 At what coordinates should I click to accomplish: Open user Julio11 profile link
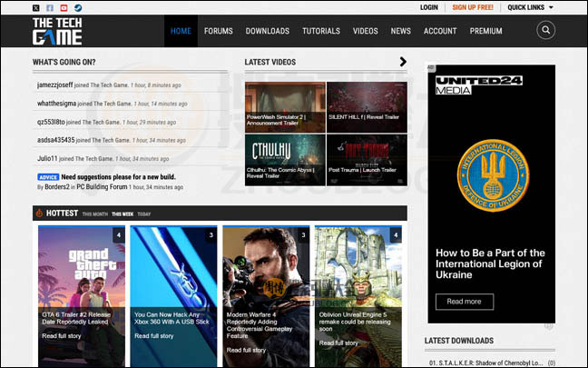[x=47, y=158]
